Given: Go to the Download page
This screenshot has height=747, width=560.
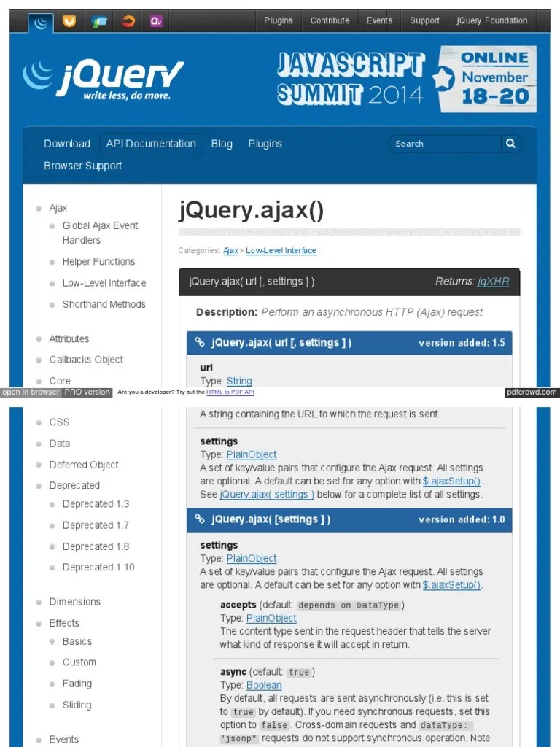Looking at the screenshot, I should point(67,144).
